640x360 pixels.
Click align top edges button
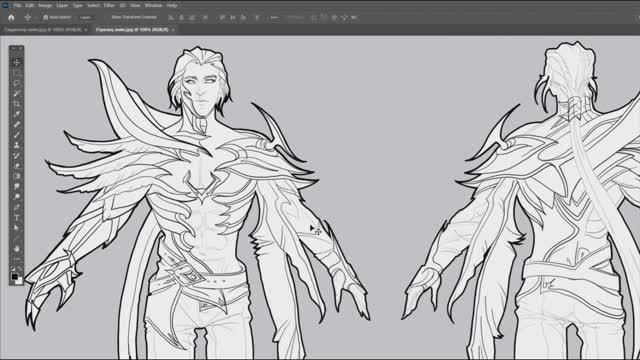(x=222, y=18)
